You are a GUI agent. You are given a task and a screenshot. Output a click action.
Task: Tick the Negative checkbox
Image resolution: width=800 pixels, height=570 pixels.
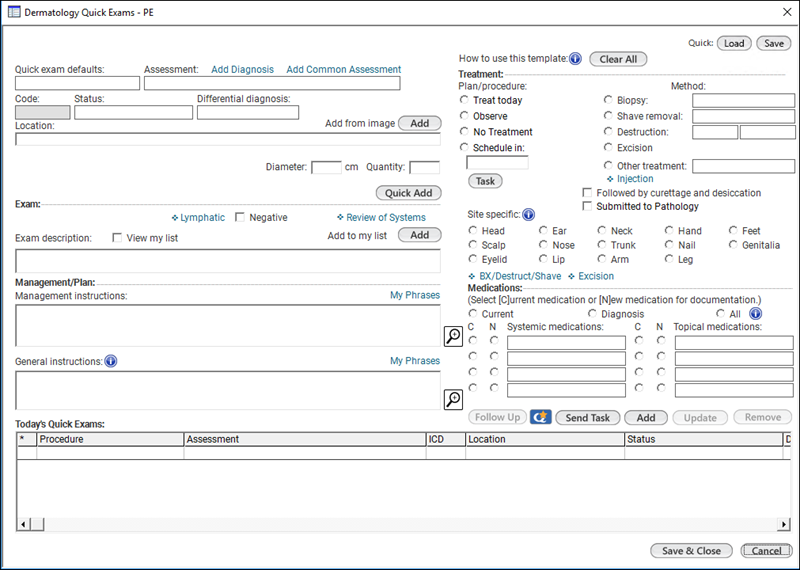click(239, 217)
